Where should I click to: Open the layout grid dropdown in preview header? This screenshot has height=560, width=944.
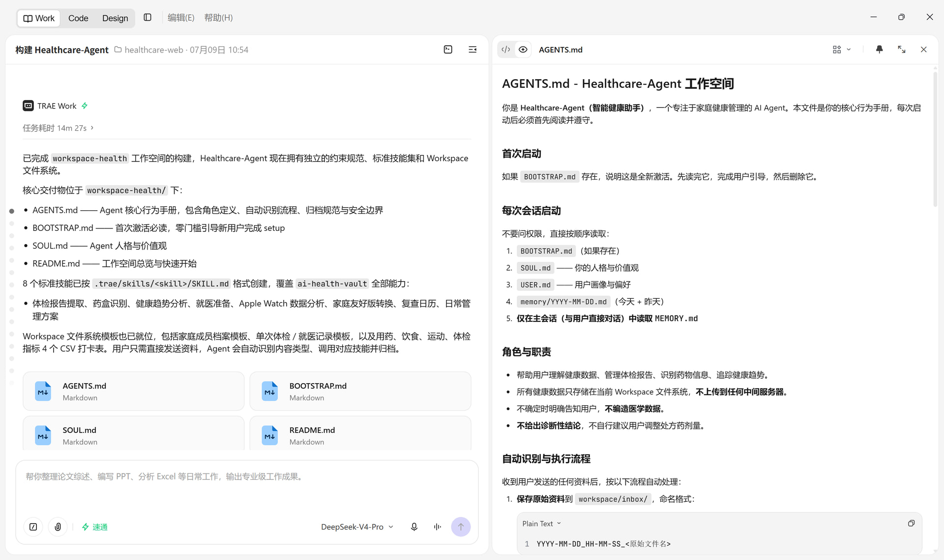click(x=841, y=50)
